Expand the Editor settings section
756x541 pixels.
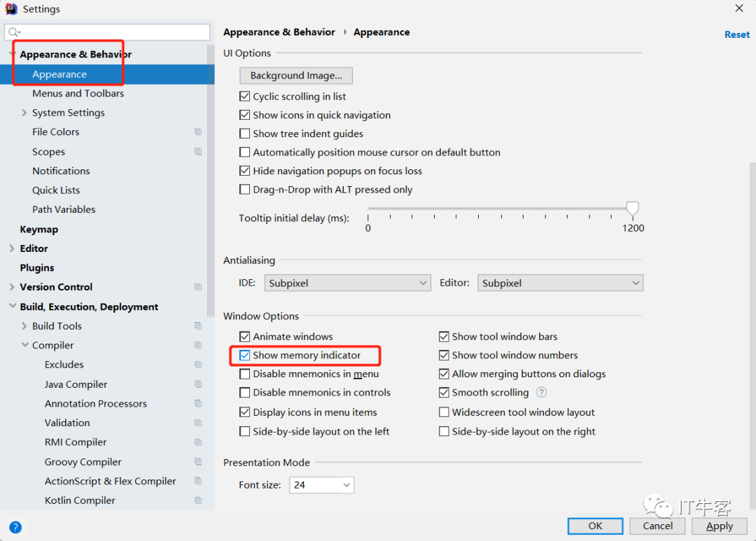point(12,248)
